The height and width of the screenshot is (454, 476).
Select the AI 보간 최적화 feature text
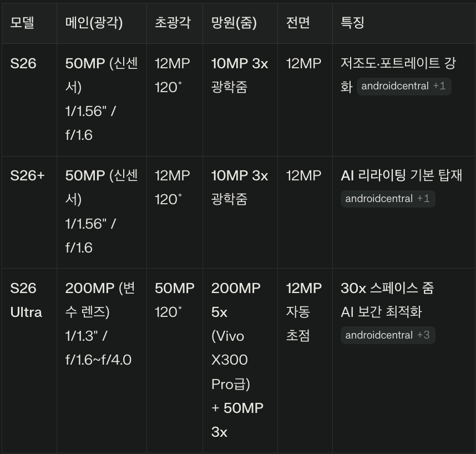381,312
